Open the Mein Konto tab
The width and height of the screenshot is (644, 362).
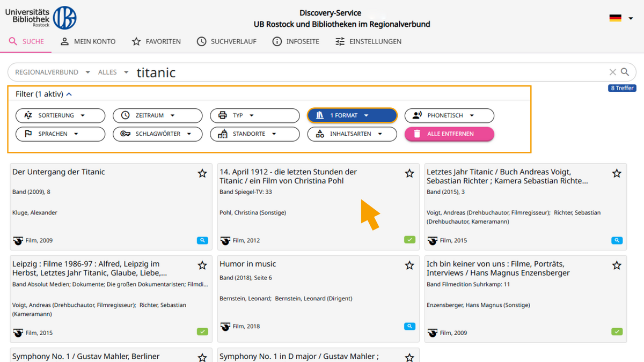point(88,41)
